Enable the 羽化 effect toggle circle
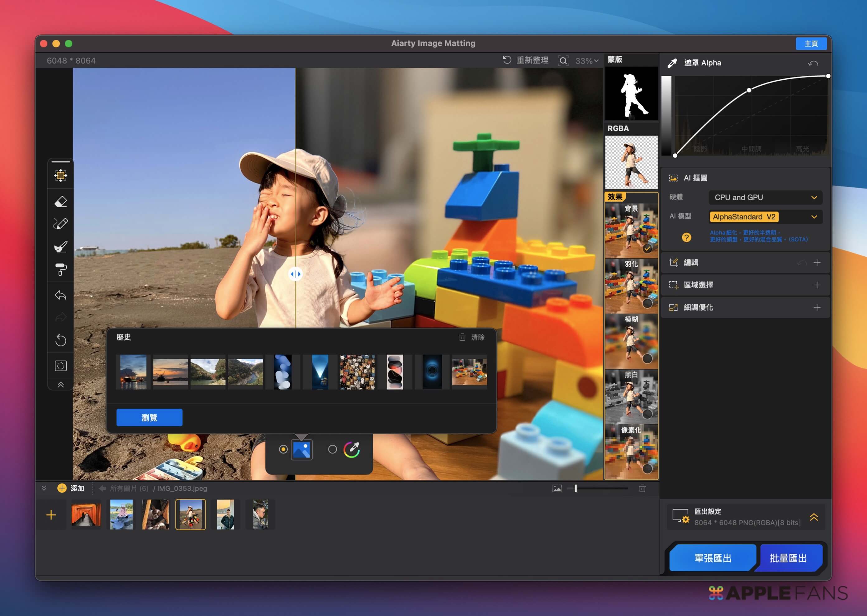The height and width of the screenshot is (616, 867). point(647,303)
